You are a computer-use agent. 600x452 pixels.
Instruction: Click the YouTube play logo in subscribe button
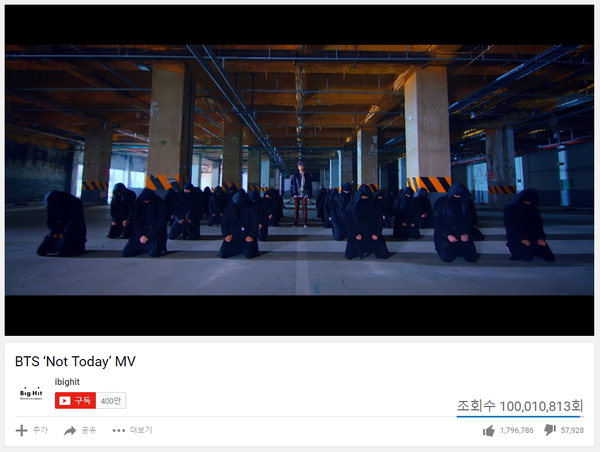click(65, 401)
